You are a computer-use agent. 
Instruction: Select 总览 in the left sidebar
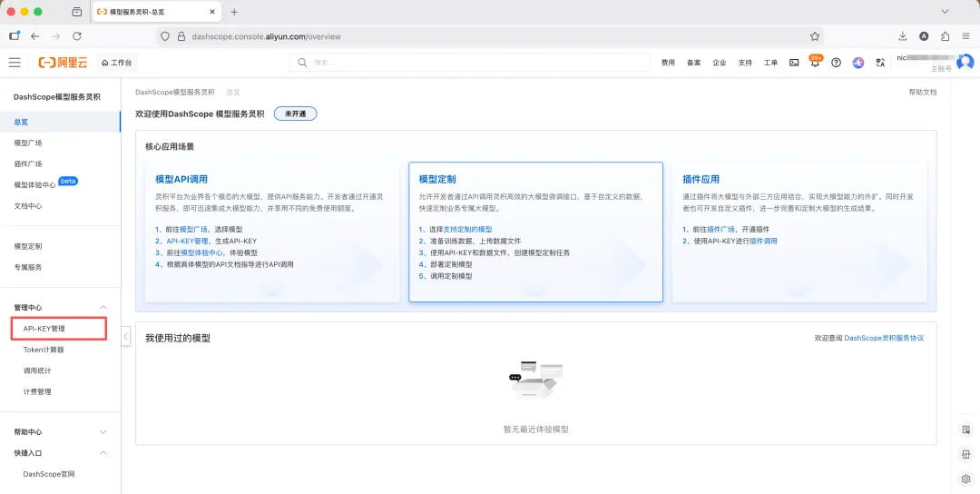pyautogui.click(x=60, y=122)
